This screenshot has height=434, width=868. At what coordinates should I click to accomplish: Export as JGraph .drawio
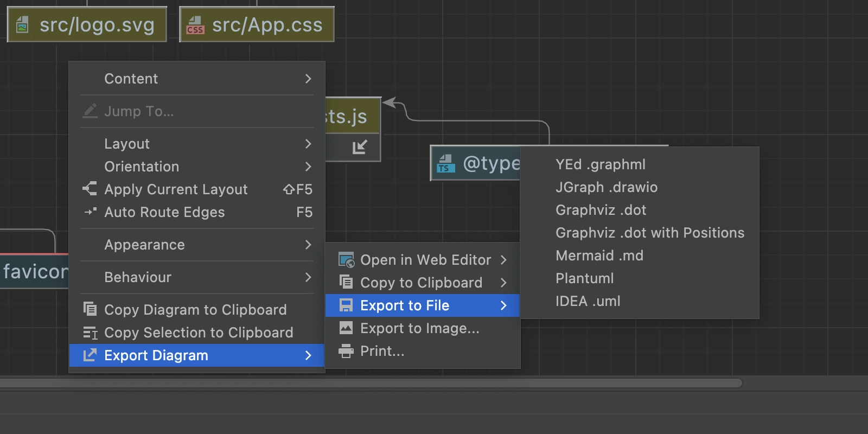pos(640,187)
